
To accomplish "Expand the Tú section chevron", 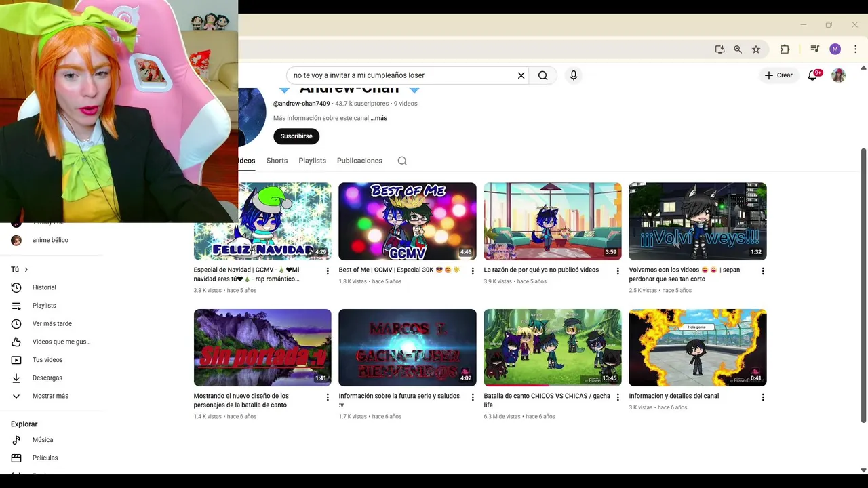I will 26,270.
